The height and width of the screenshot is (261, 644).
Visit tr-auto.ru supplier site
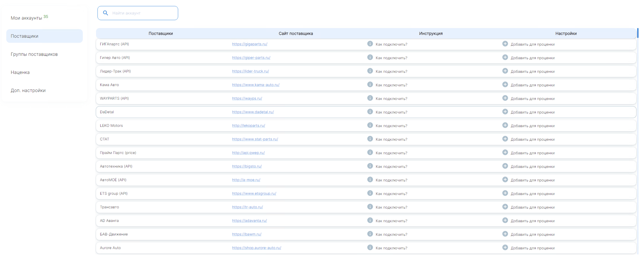[x=247, y=207]
